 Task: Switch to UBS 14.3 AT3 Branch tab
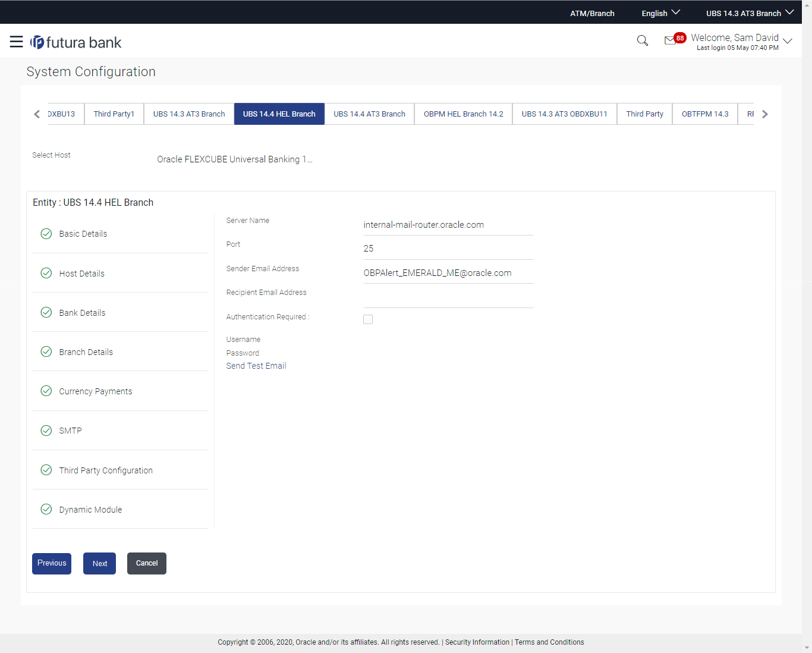click(189, 114)
